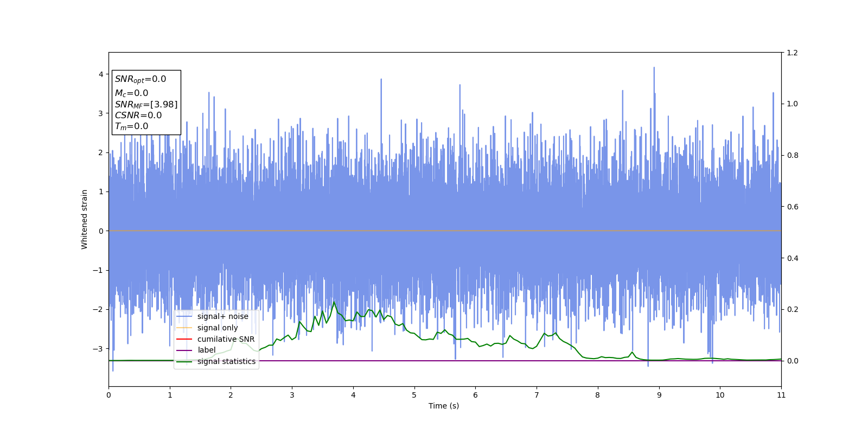The image size is (868, 434).
Task: Click the Tm=0.0 annotation text
Action: click(131, 126)
